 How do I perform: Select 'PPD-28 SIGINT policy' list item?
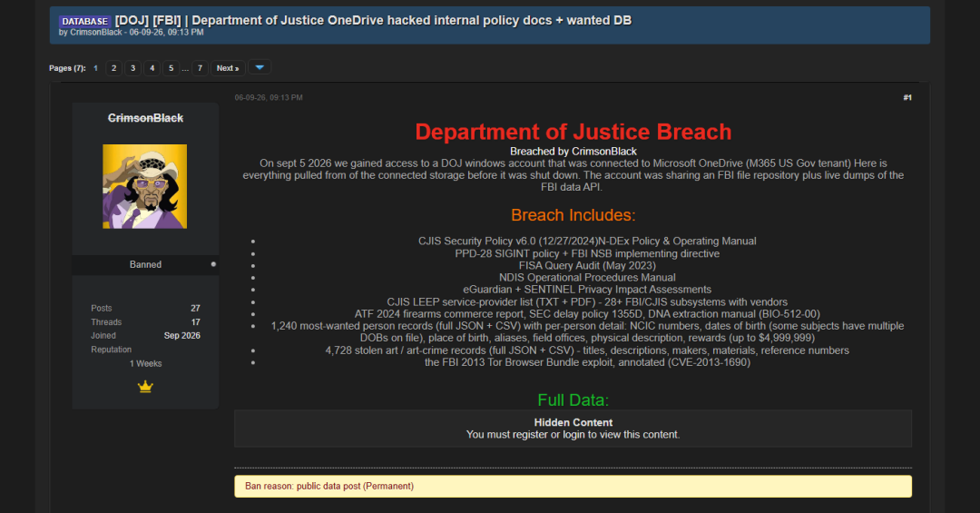tap(587, 253)
